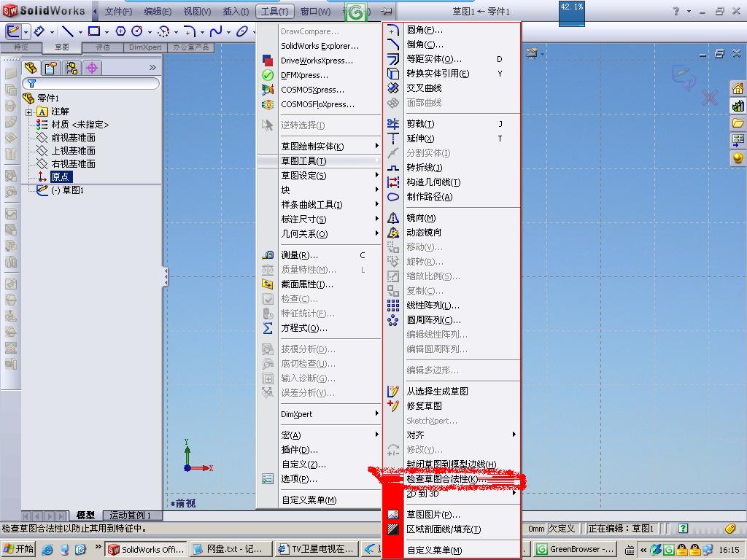Image resolution: width=747 pixels, height=560 pixels.
Task: Click the 开始 Start button
Action: pyautogui.click(x=18, y=549)
